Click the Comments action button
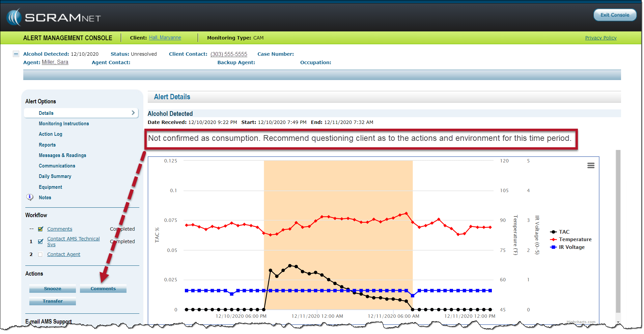644x334 pixels. [x=103, y=289]
